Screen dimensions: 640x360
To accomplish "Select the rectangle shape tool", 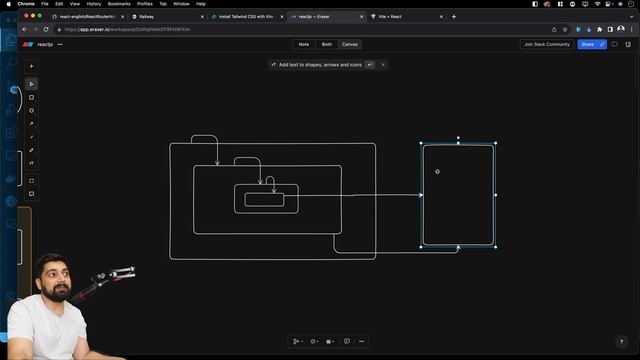I will point(31,98).
